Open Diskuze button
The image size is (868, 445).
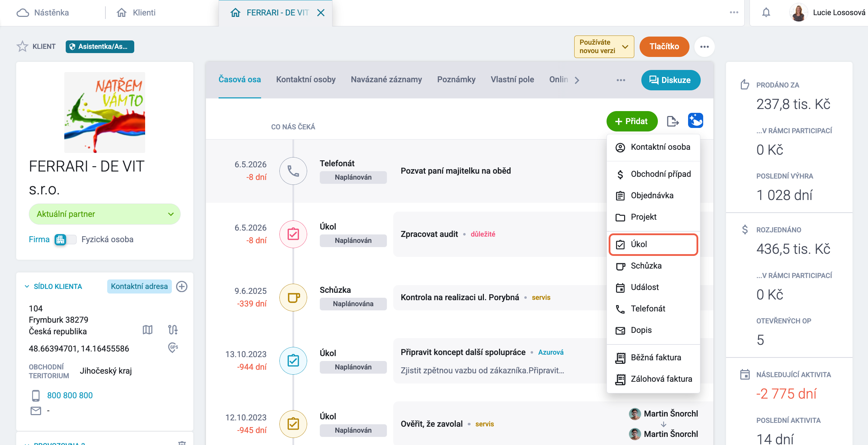point(671,80)
